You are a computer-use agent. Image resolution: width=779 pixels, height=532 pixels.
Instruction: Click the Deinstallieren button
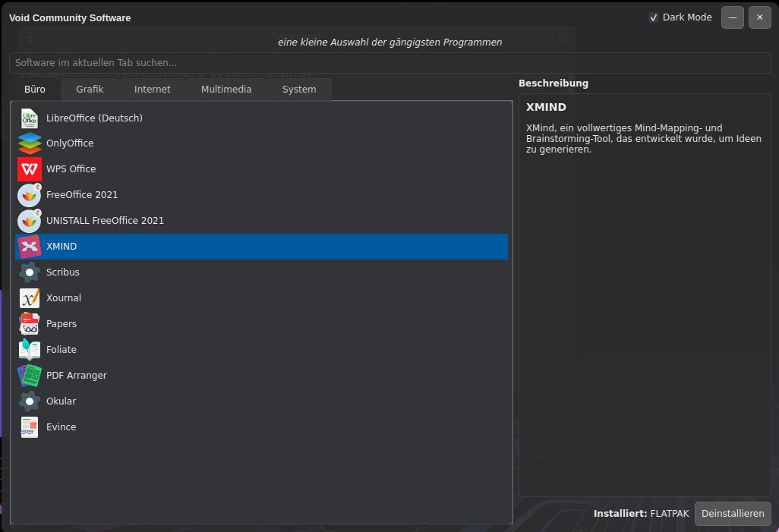(x=733, y=514)
